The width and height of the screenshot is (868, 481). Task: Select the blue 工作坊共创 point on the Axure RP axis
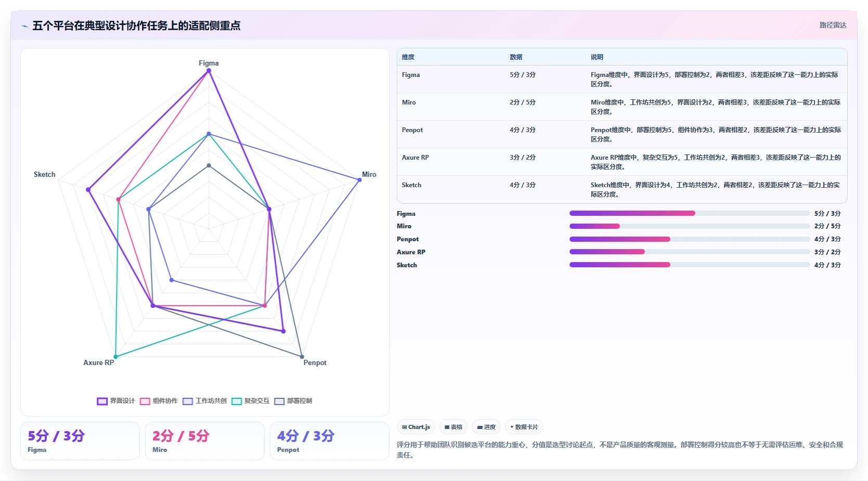[172, 280]
